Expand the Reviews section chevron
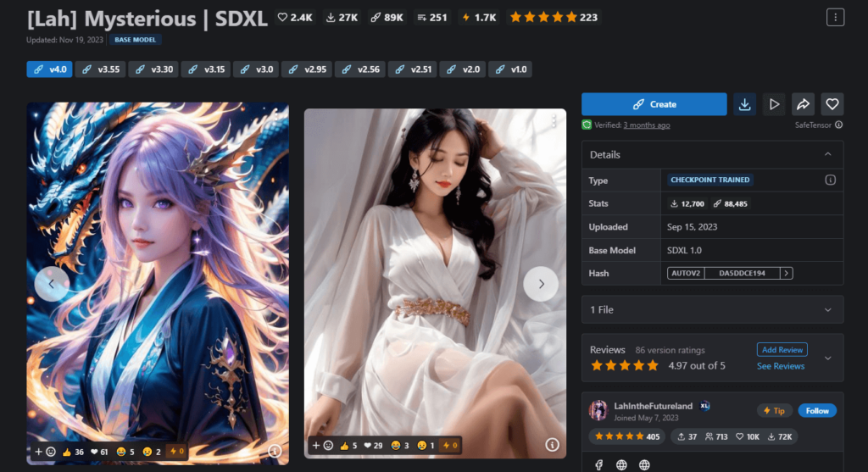 (827, 358)
